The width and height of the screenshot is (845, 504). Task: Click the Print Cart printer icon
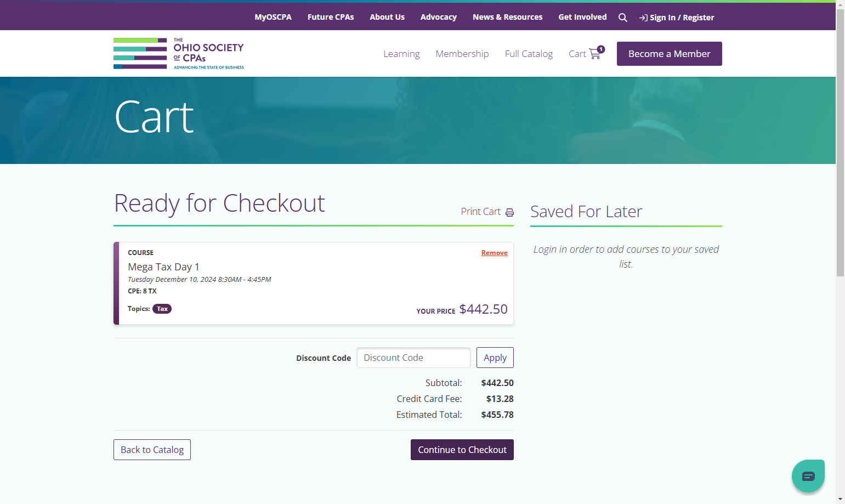(509, 212)
